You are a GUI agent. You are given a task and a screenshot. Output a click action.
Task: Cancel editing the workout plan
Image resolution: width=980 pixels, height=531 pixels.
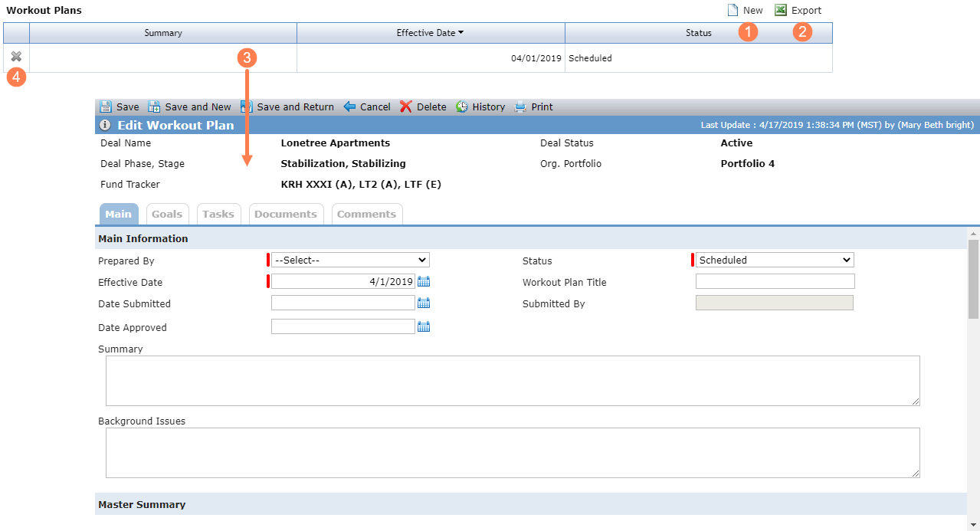367,107
